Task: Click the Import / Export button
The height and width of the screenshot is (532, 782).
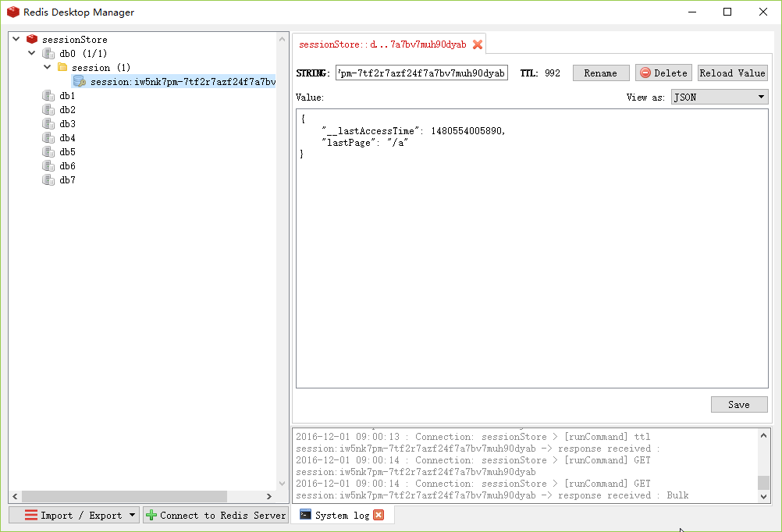Action: click(74, 515)
